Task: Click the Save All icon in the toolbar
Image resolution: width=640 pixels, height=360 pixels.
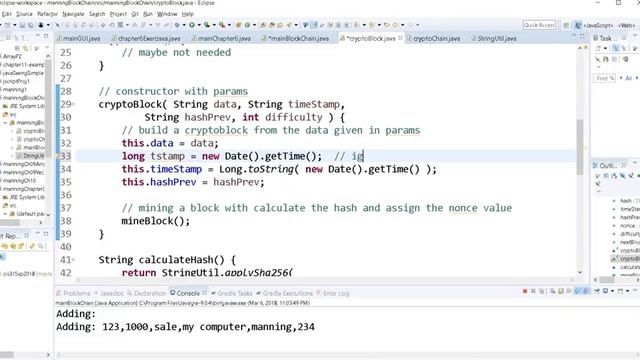Action: [31, 25]
